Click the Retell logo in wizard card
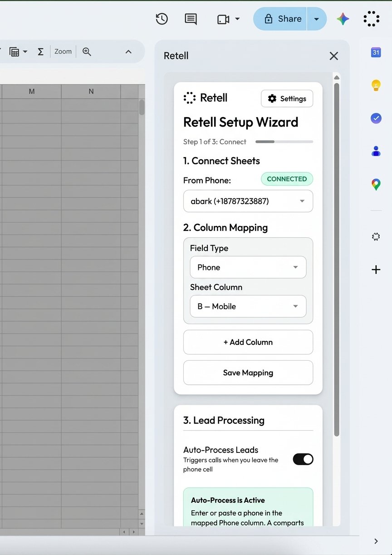392x555 pixels. coord(206,98)
